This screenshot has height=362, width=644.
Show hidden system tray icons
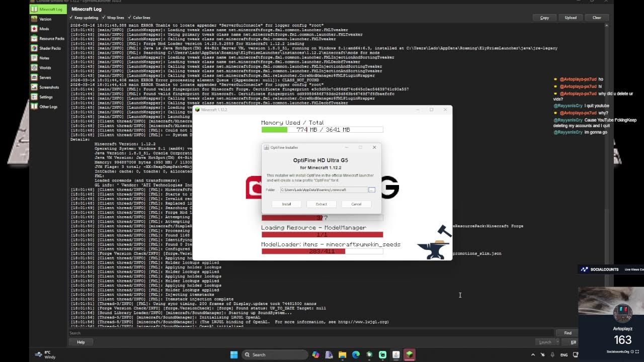pyautogui.click(x=533, y=354)
